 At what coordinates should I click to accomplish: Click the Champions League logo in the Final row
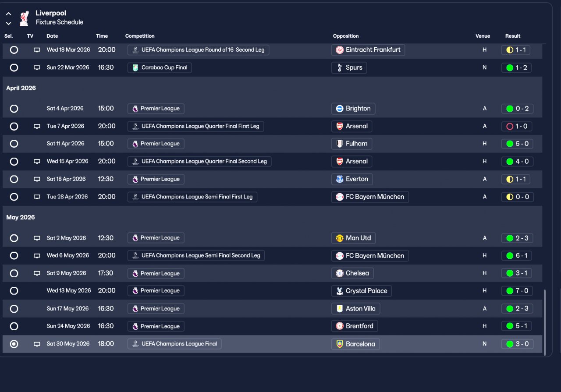coord(135,344)
